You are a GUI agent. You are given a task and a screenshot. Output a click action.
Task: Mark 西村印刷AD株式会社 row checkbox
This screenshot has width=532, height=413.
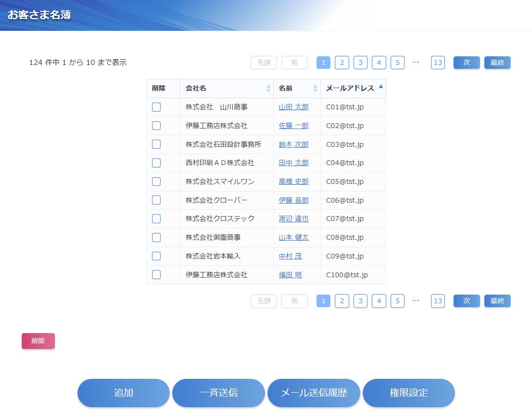pyautogui.click(x=156, y=163)
